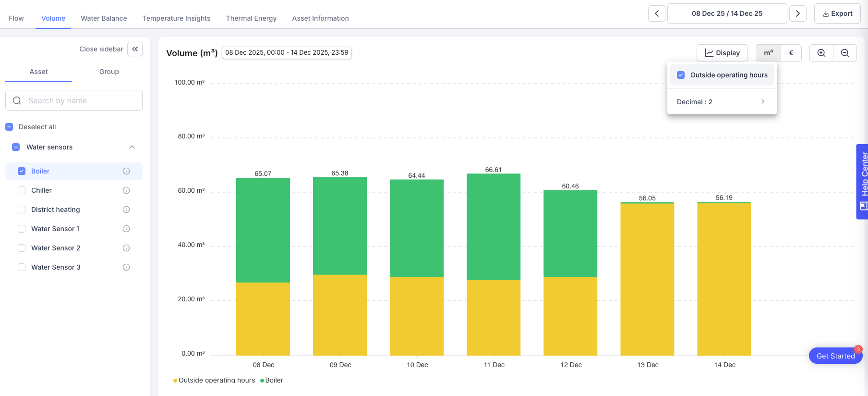
Task: Go to previous date range arrow
Action: coord(656,13)
